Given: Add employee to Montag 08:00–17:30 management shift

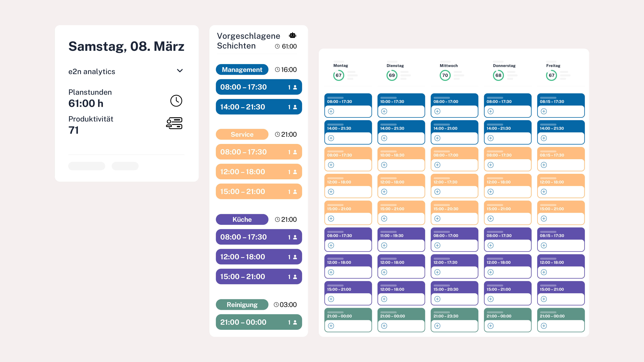Looking at the screenshot, I should 331,111.
